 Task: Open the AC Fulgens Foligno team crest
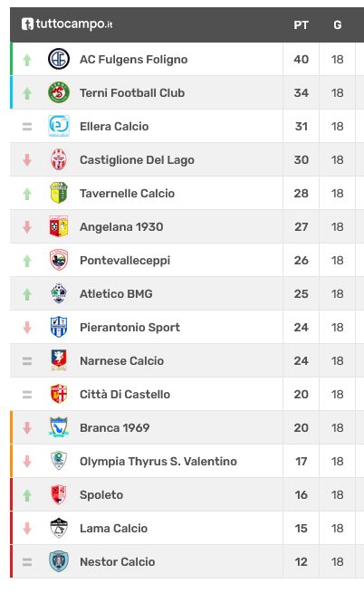[59, 59]
